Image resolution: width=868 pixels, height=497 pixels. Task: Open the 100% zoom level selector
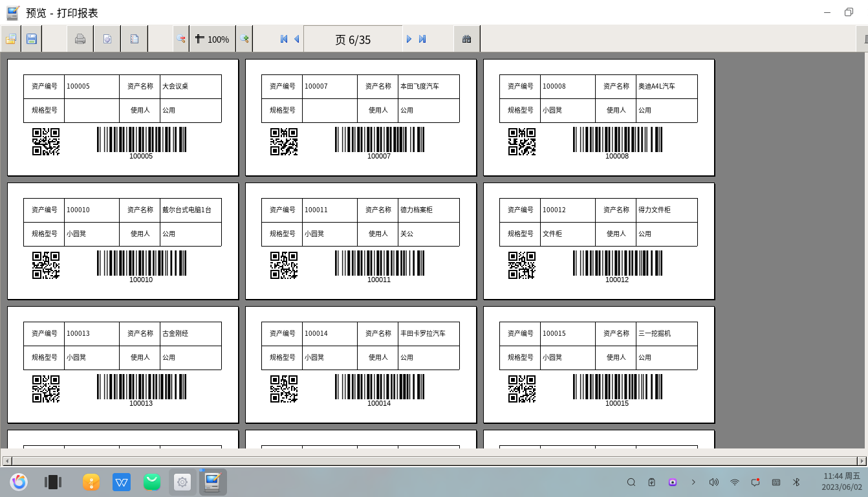[212, 39]
